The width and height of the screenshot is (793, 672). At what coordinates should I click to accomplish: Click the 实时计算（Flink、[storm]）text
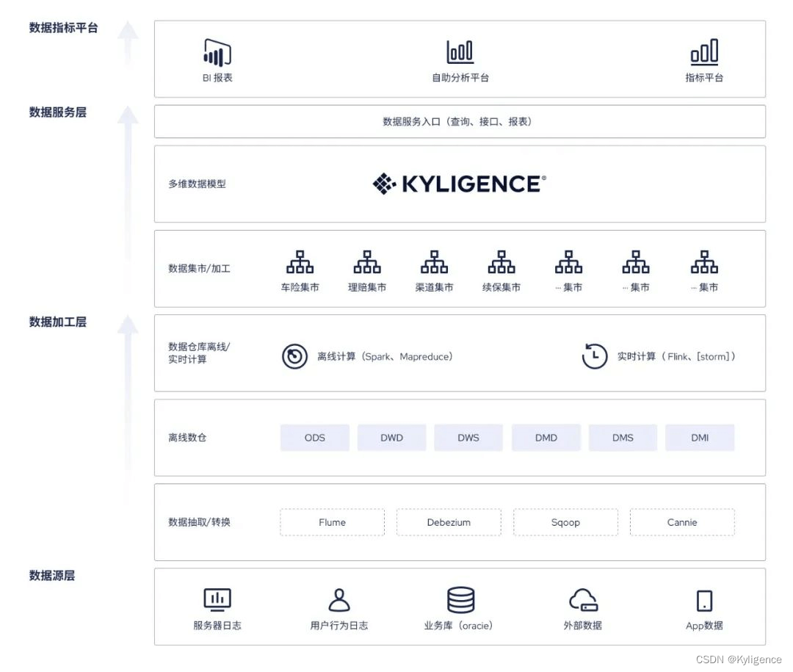click(676, 357)
